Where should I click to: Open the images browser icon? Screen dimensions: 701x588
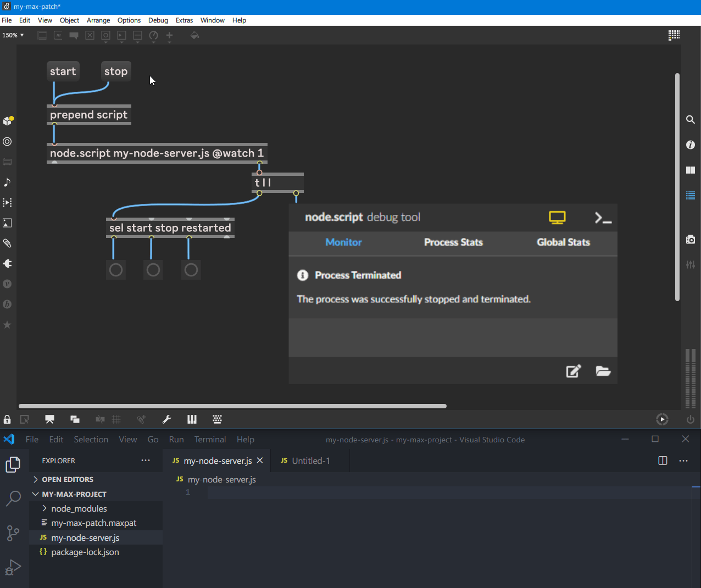click(x=7, y=223)
